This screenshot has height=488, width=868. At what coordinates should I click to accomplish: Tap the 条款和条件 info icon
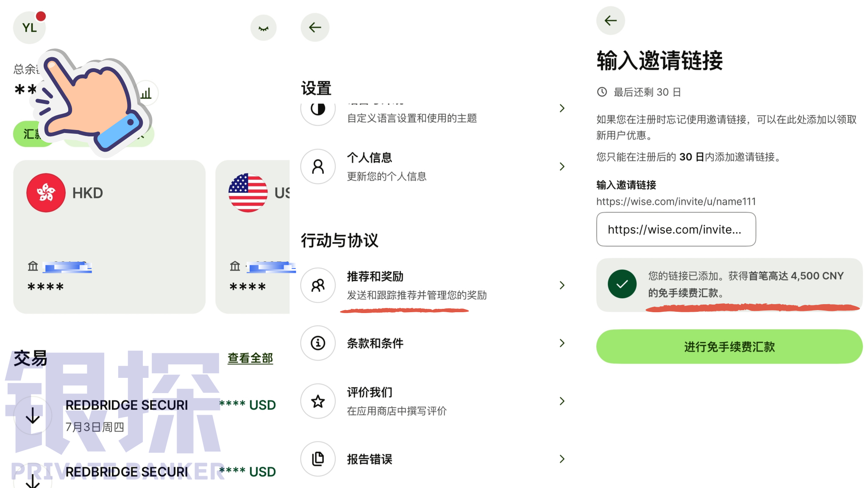coord(318,343)
